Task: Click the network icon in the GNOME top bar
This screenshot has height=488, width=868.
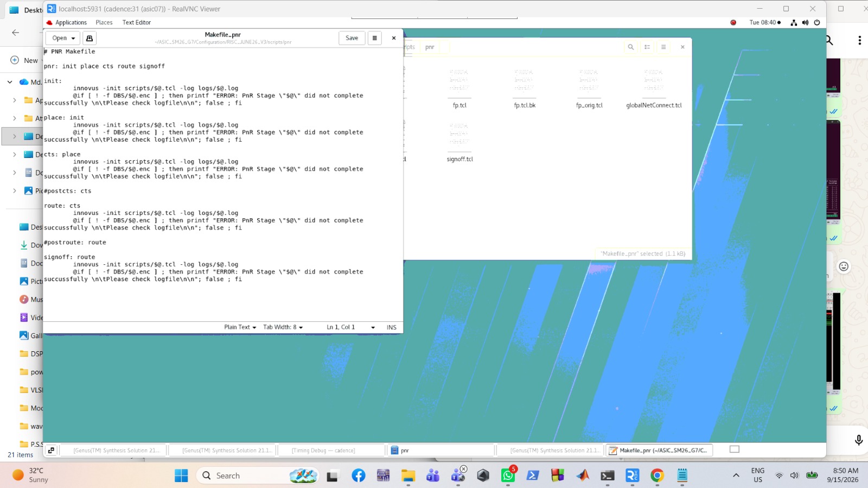Action: click(x=794, y=23)
